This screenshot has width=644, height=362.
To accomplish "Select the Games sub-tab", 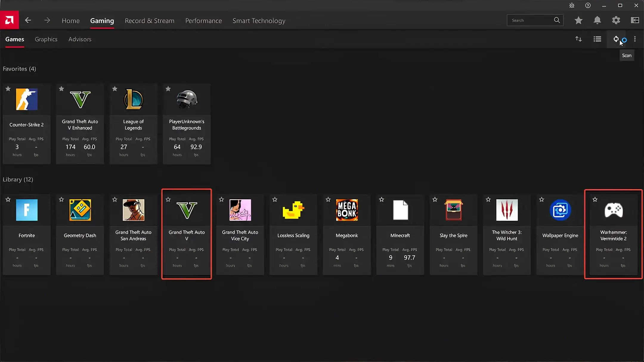I will tap(15, 39).
